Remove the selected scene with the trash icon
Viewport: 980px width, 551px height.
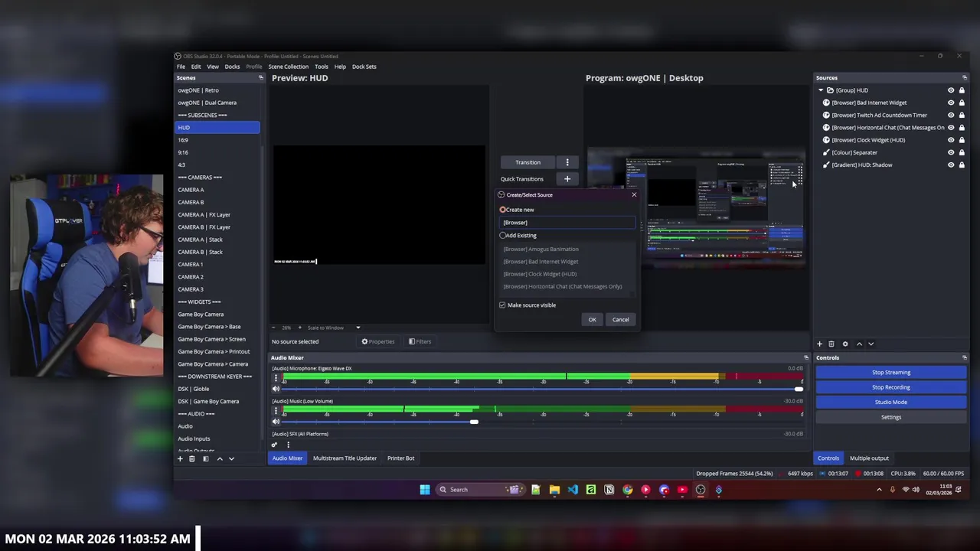[x=192, y=458]
